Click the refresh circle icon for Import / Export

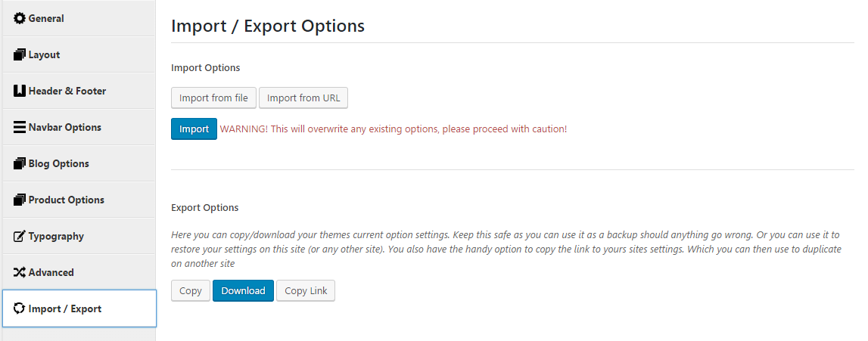(20, 308)
